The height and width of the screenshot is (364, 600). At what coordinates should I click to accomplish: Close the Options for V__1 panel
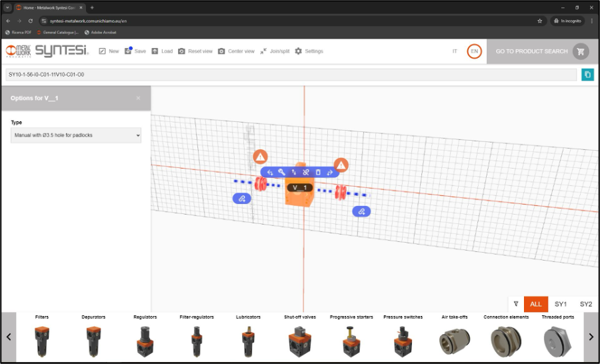pyautogui.click(x=138, y=98)
